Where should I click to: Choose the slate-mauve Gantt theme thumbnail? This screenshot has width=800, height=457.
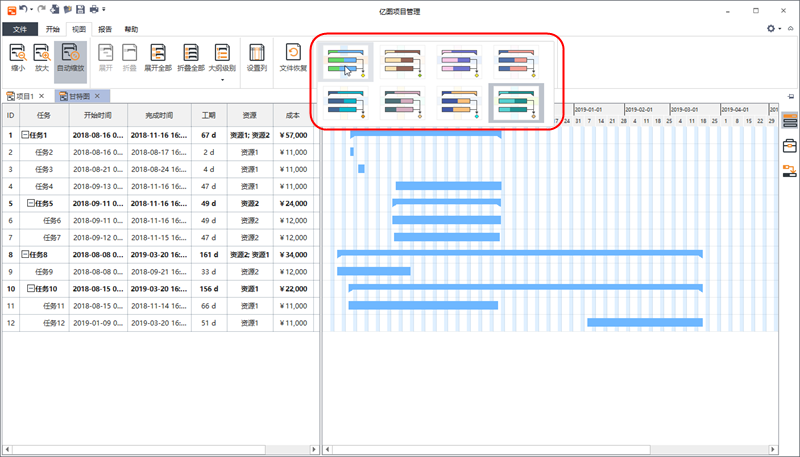(403, 104)
